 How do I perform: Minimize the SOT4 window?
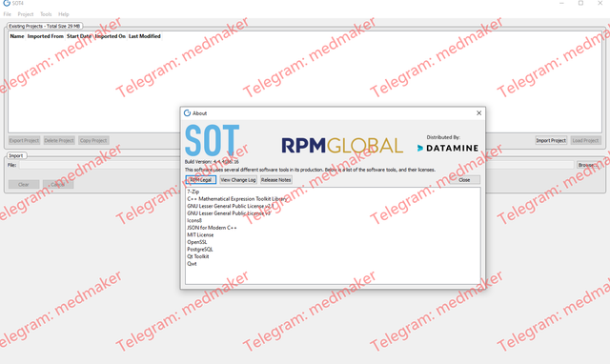561,3
